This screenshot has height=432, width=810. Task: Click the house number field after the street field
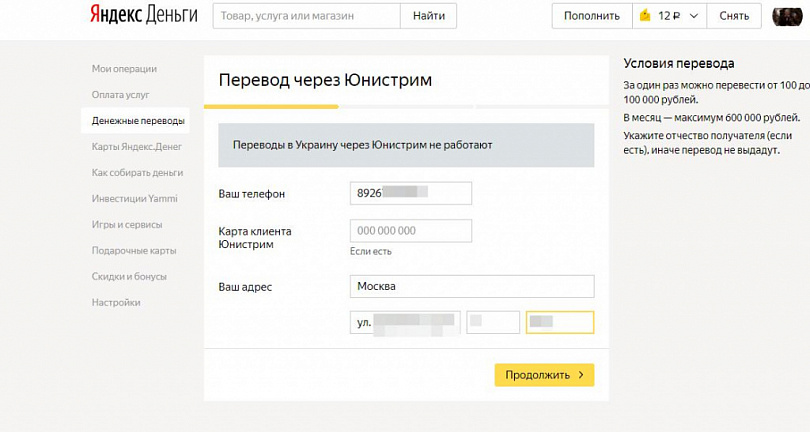pos(493,322)
